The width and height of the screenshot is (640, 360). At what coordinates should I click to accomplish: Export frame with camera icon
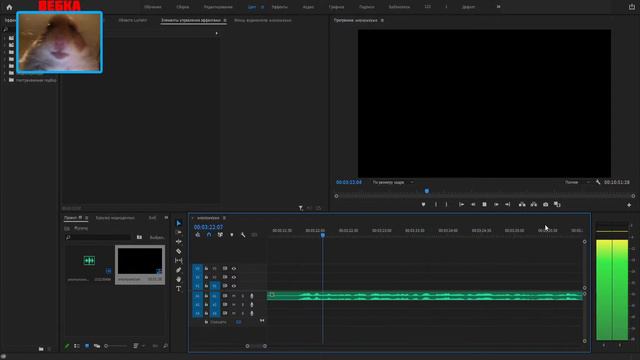(x=546, y=204)
